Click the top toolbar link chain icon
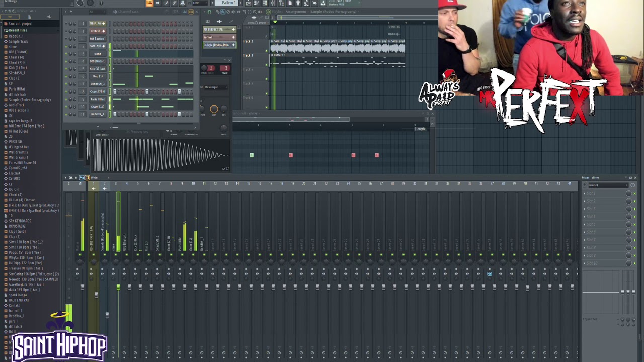The height and width of the screenshot is (362, 644). pos(174,3)
